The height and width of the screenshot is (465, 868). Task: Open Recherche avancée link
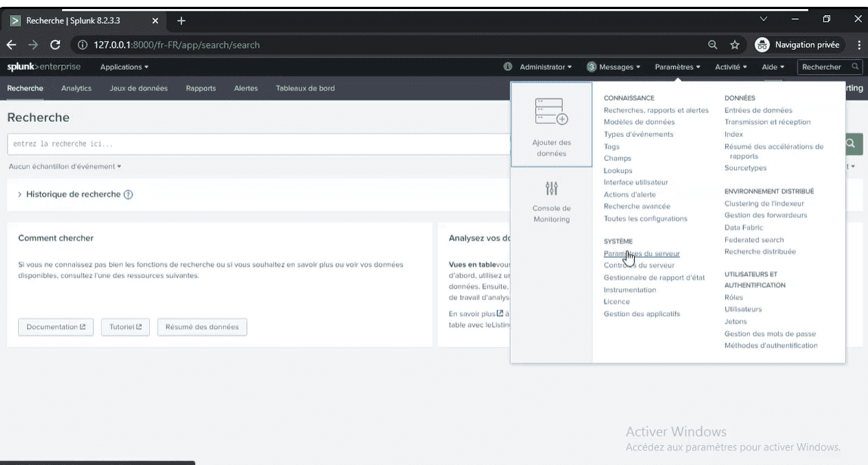click(636, 206)
